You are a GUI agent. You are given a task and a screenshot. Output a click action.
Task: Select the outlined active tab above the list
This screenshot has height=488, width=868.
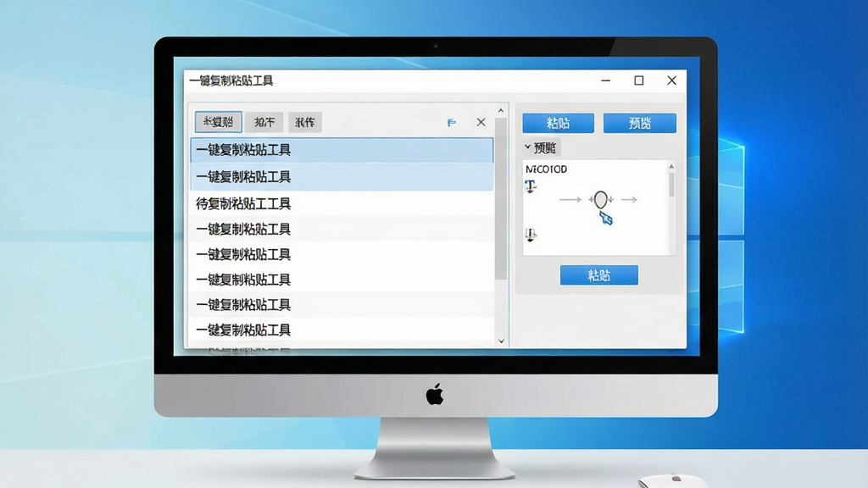click(218, 122)
